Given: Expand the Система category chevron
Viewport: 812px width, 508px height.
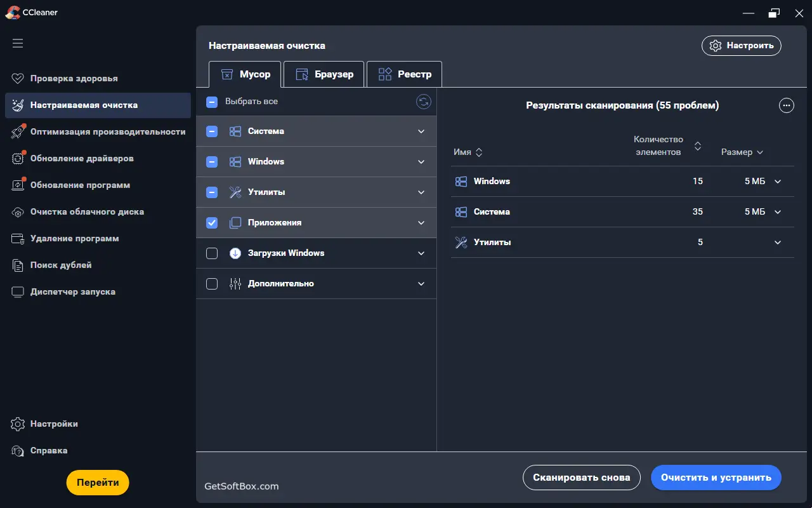Looking at the screenshot, I should [x=421, y=131].
